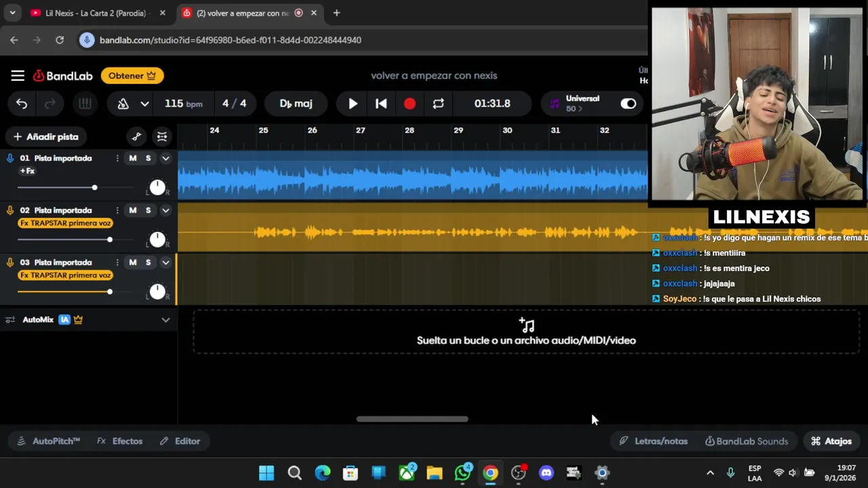The height and width of the screenshot is (488, 868).
Task: Open WhatsApp from the taskbar
Action: click(x=463, y=473)
